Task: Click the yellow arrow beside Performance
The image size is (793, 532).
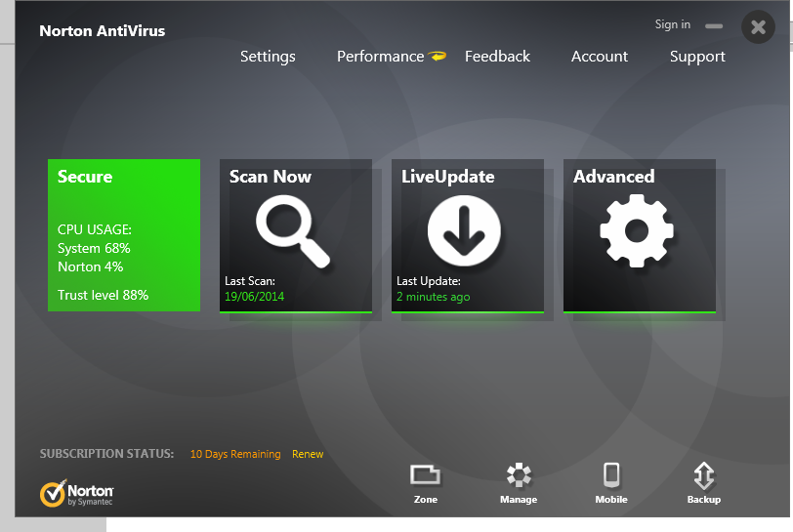Action: pos(438,56)
